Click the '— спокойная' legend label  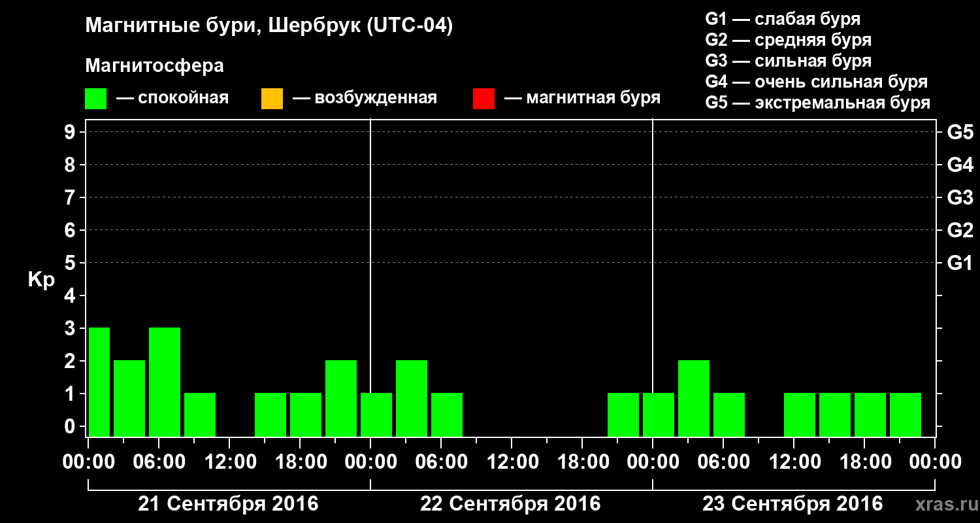point(172,99)
